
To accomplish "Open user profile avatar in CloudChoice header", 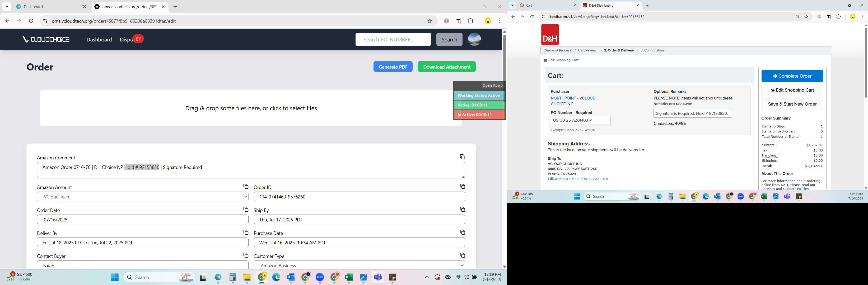I will pos(474,39).
